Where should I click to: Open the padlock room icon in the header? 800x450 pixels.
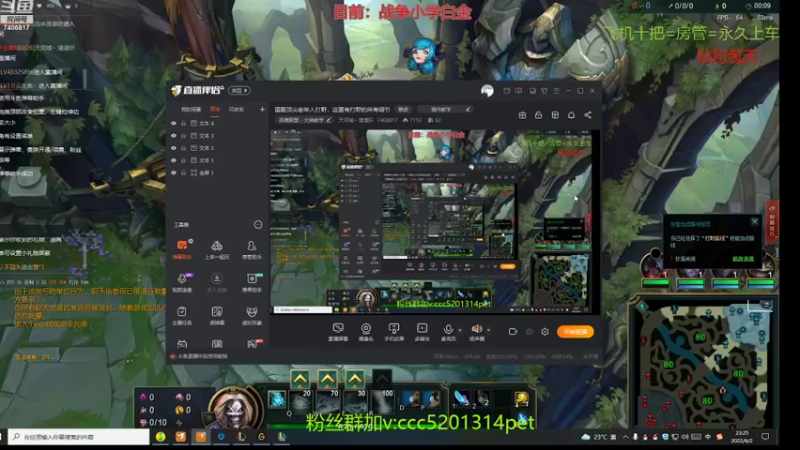538,115
